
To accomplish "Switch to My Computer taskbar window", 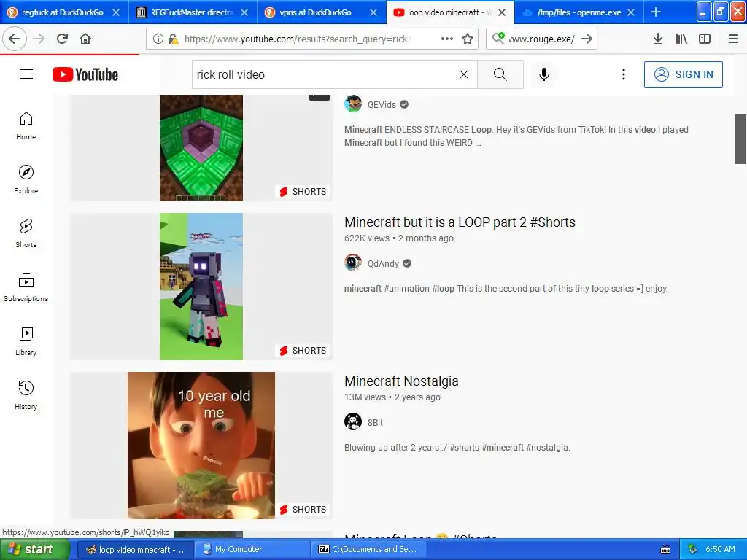I will (x=252, y=550).
